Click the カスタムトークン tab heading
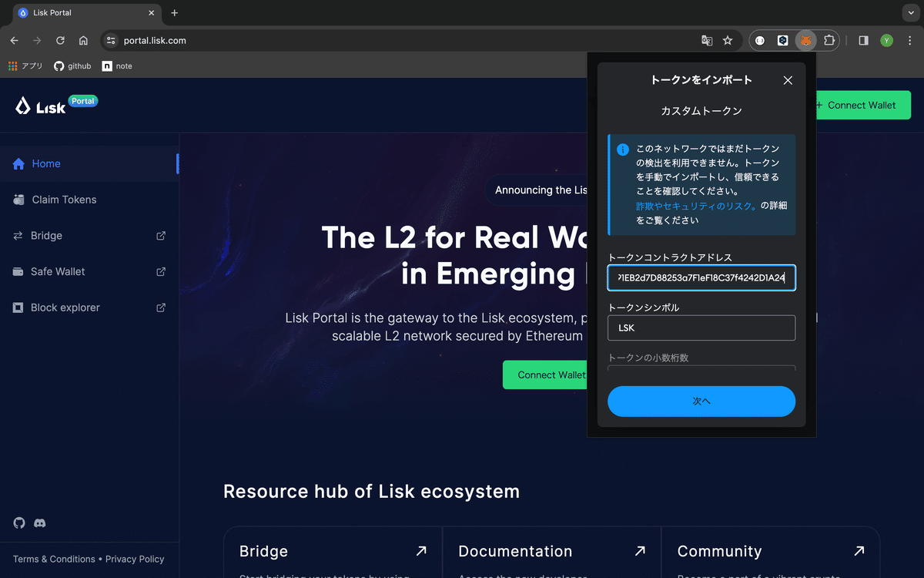This screenshot has height=578, width=924. (701, 111)
